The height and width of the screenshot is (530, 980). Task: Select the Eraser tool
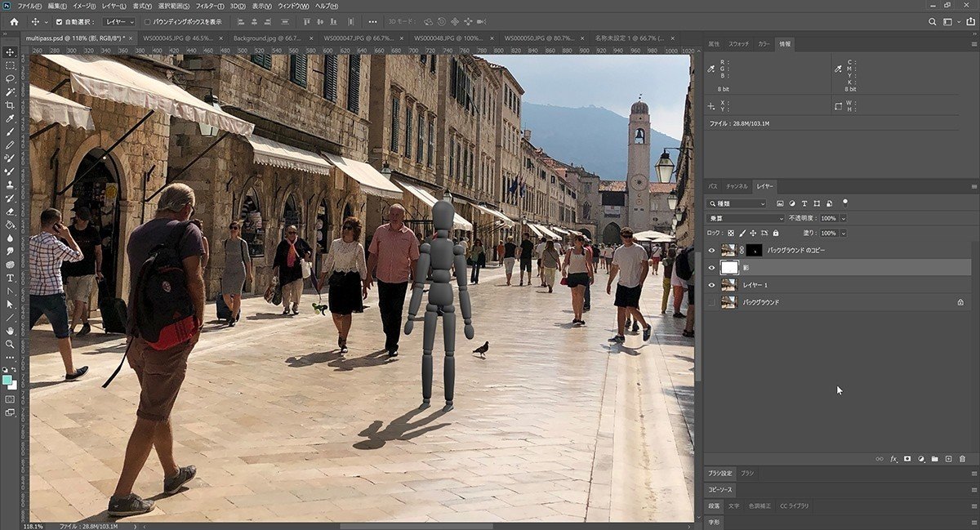click(10, 212)
